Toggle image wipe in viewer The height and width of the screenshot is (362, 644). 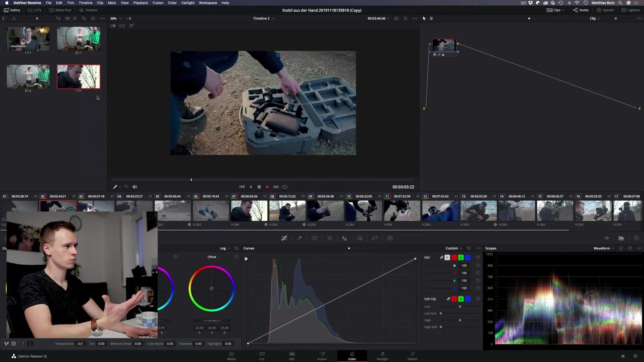pyautogui.click(x=113, y=26)
